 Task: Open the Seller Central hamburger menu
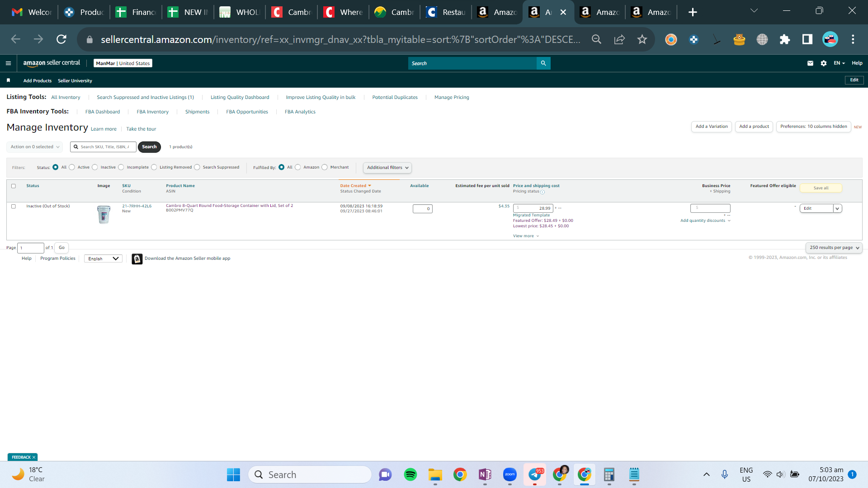click(8, 63)
